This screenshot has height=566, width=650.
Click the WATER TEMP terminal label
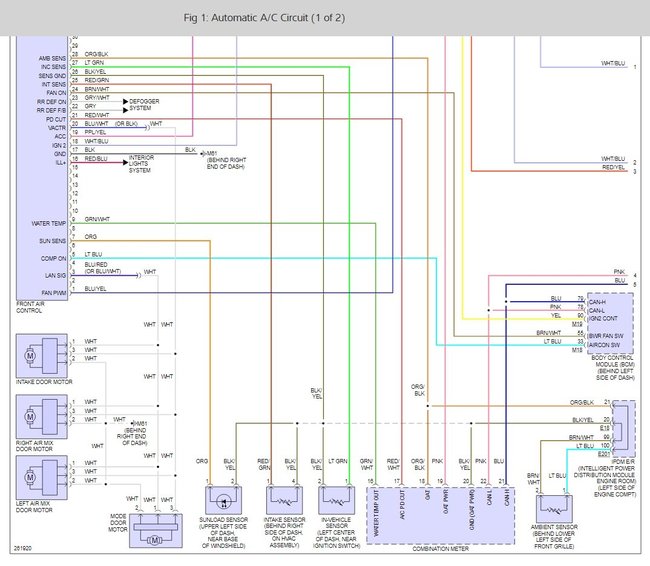coord(49,223)
